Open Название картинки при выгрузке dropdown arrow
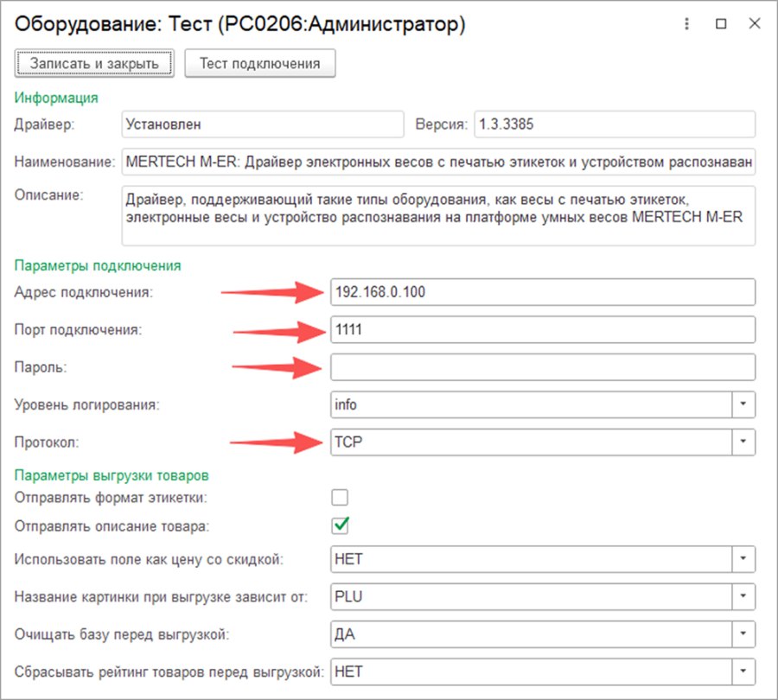This screenshot has height=700, width=778. tap(743, 596)
